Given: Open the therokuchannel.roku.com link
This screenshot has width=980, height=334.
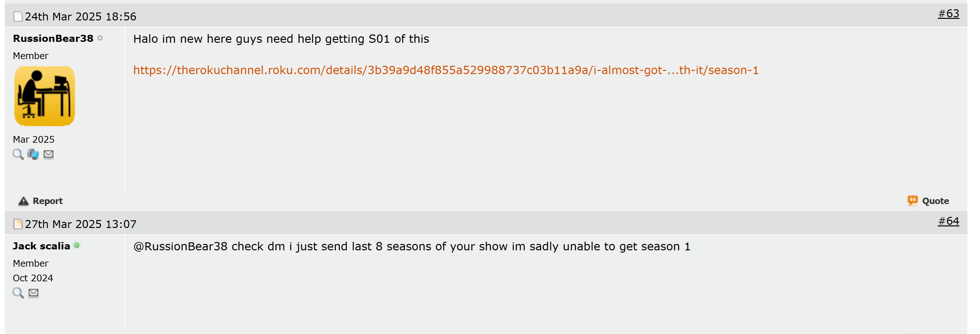Looking at the screenshot, I should (446, 70).
